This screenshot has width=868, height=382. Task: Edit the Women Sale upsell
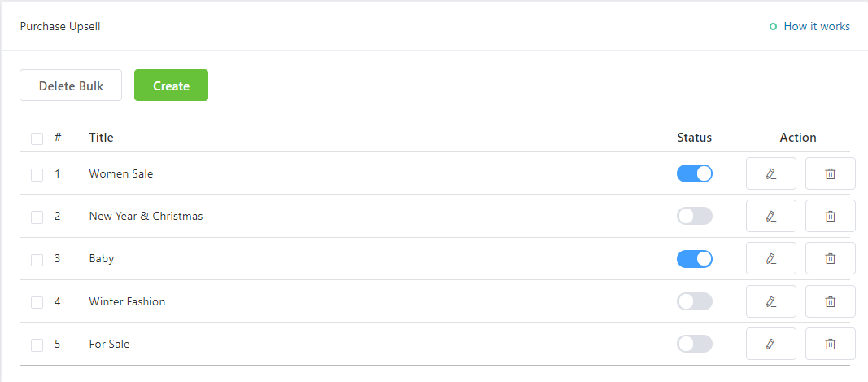770,173
